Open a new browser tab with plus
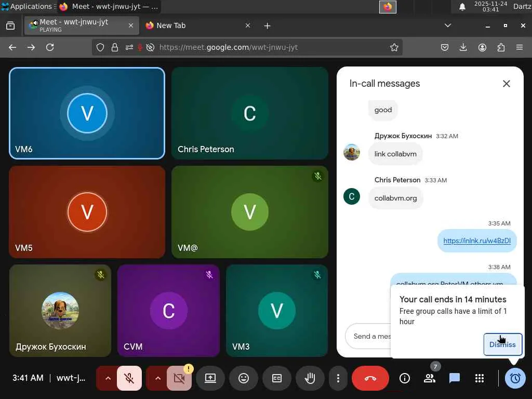The height and width of the screenshot is (399, 532). point(267,26)
